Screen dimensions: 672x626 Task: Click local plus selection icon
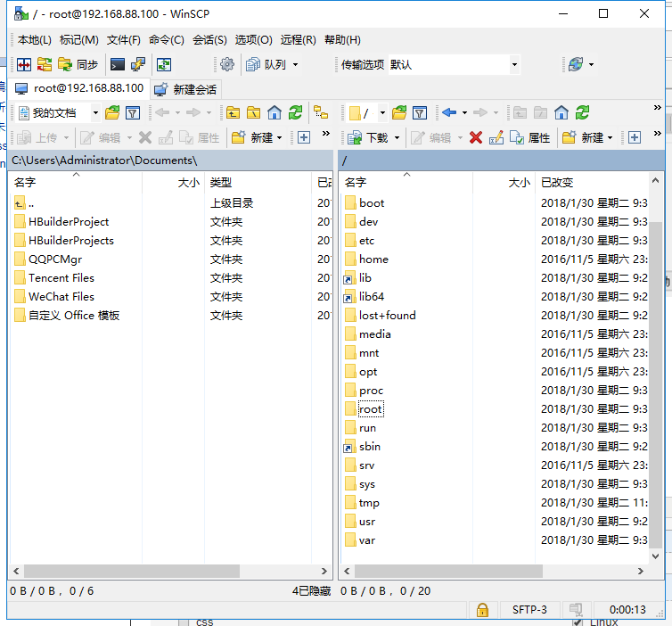tap(304, 137)
